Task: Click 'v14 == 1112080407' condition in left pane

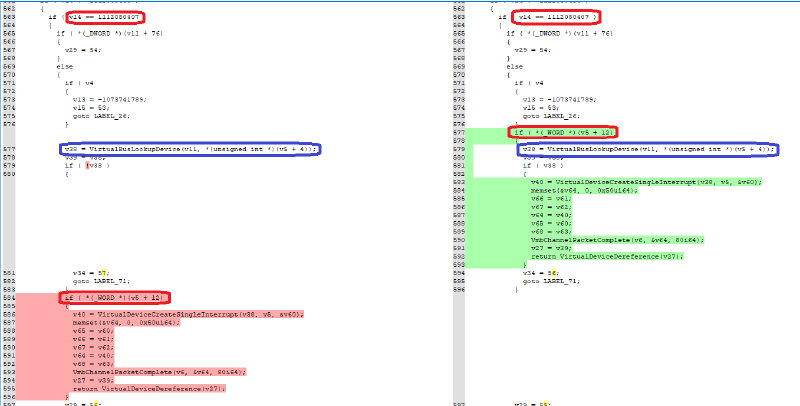Action: pyautogui.click(x=106, y=18)
